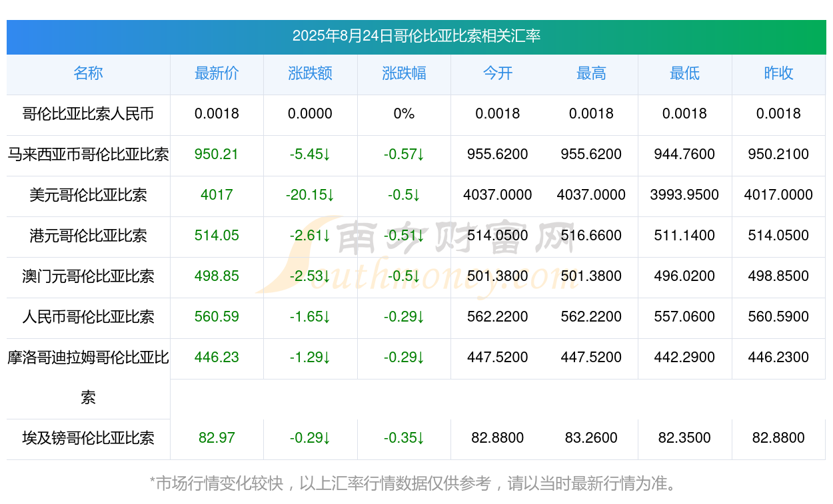Click the change amount -1.65↓
This screenshot has height=504, width=833.
310,317
